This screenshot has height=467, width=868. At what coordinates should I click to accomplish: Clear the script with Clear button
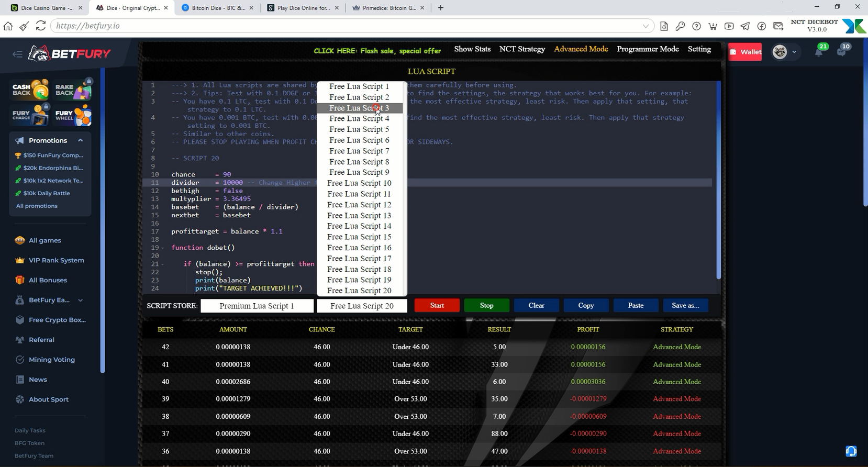coord(536,305)
